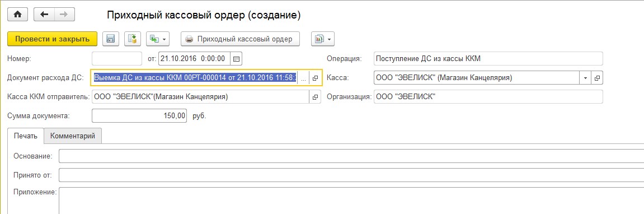Viewport: 644px width, 214px height.
Task: Switch to the Комментарий tab
Action: click(x=73, y=136)
